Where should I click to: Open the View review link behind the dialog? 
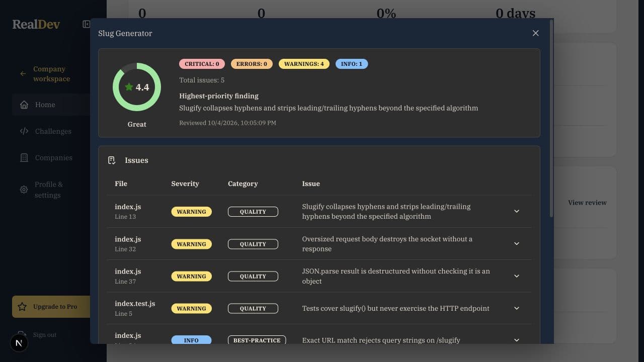coord(587,203)
